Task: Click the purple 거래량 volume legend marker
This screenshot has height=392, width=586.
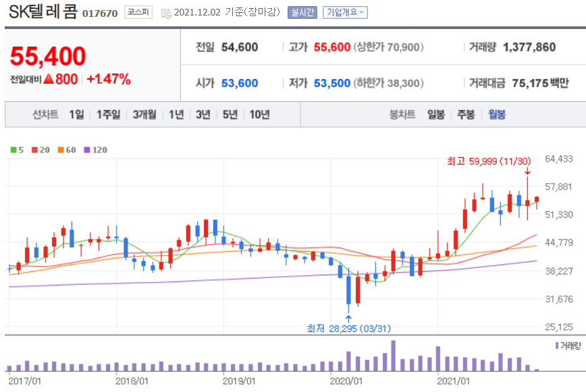Action: coord(557,345)
